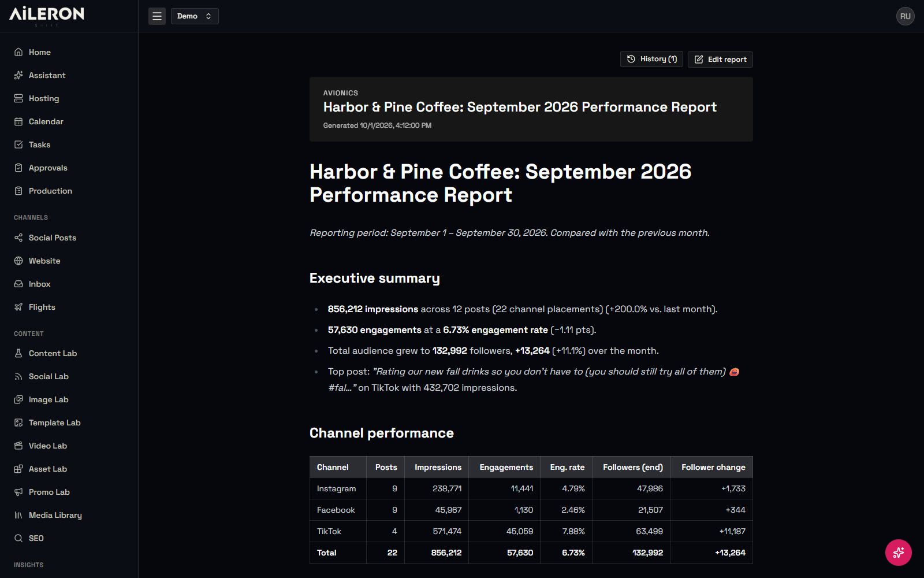Click the Impressions column header
This screenshot has width=924, height=578.
(x=438, y=467)
